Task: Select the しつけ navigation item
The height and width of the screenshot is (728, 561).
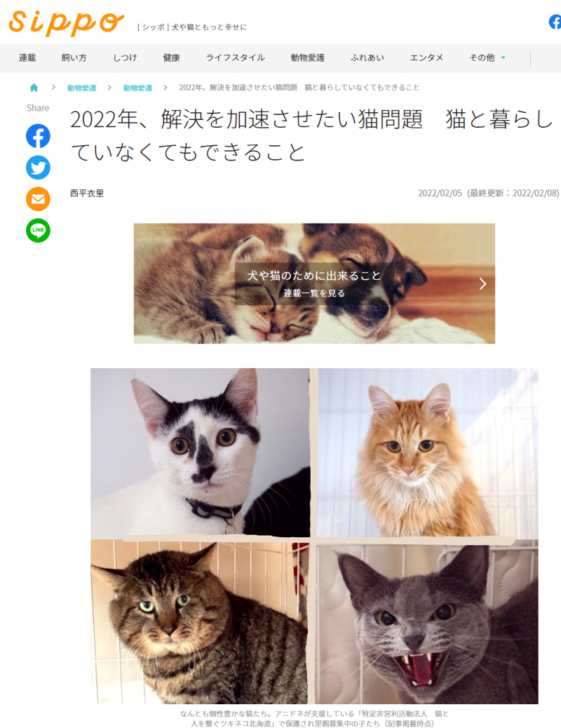Action: [x=125, y=58]
